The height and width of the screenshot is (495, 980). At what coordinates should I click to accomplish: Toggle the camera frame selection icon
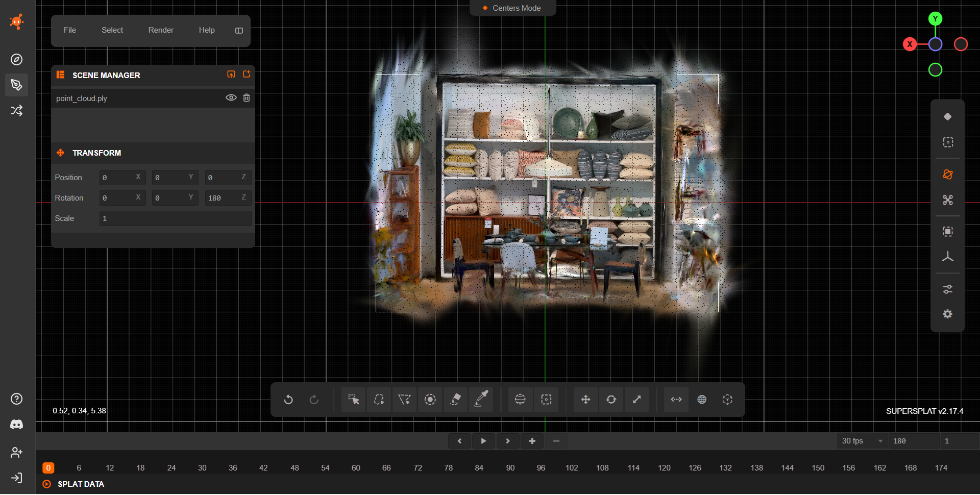coord(948,232)
